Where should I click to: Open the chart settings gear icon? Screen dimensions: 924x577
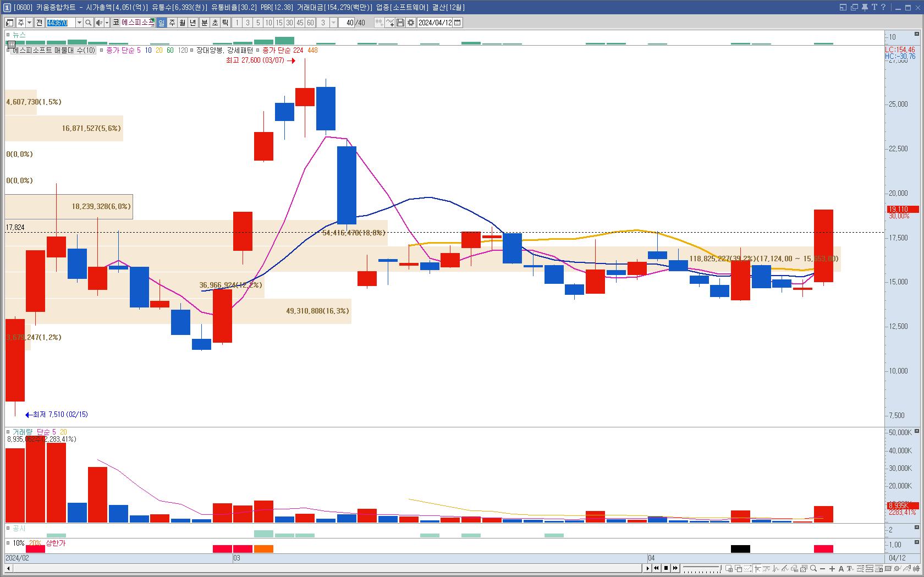tap(410, 23)
